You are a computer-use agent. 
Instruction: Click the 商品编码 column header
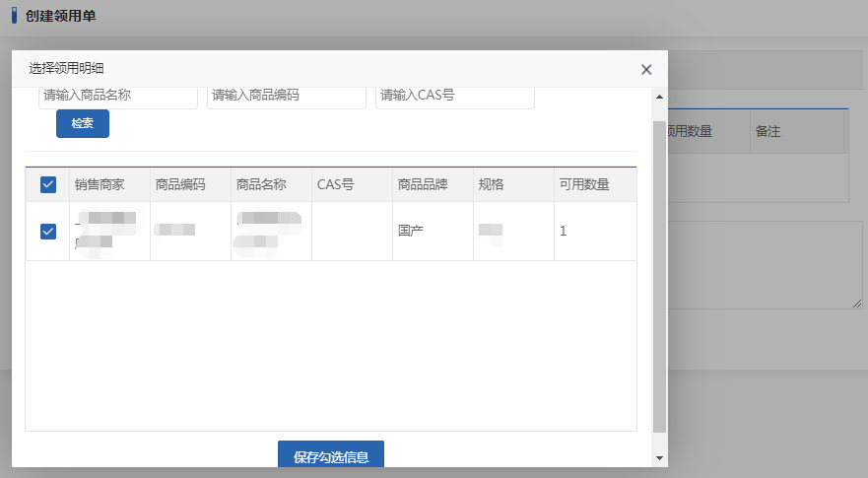(x=180, y=184)
